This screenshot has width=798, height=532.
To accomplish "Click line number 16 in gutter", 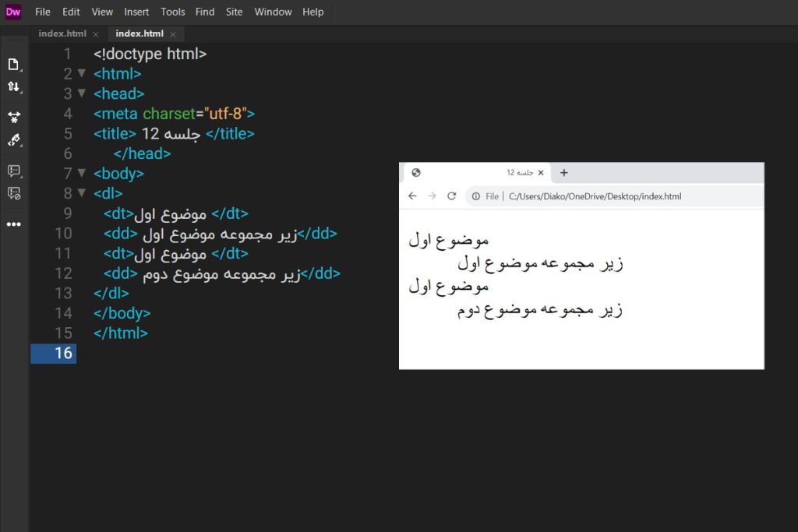I will pyautogui.click(x=63, y=353).
